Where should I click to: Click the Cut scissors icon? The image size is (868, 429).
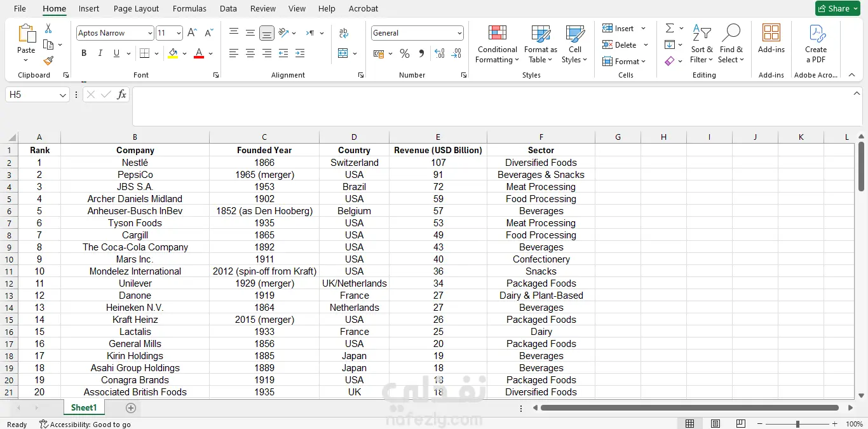point(48,29)
